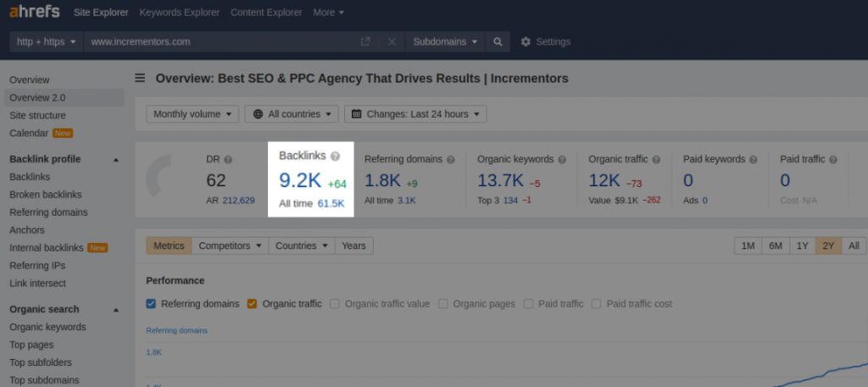
Task: Click the Ahrefs logo
Action: (34, 12)
